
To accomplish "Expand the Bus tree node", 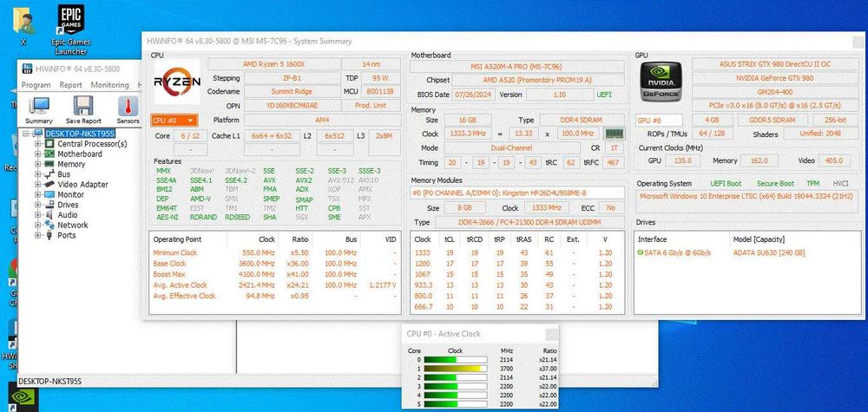I will click(38, 174).
